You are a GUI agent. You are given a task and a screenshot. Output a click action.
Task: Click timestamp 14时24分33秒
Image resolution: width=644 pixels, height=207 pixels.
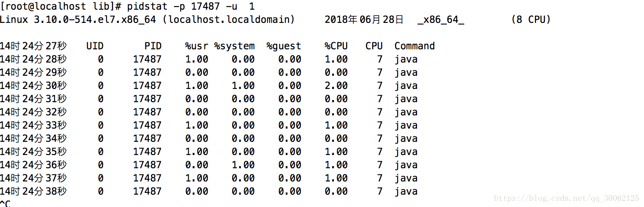[x=33, y=126]
